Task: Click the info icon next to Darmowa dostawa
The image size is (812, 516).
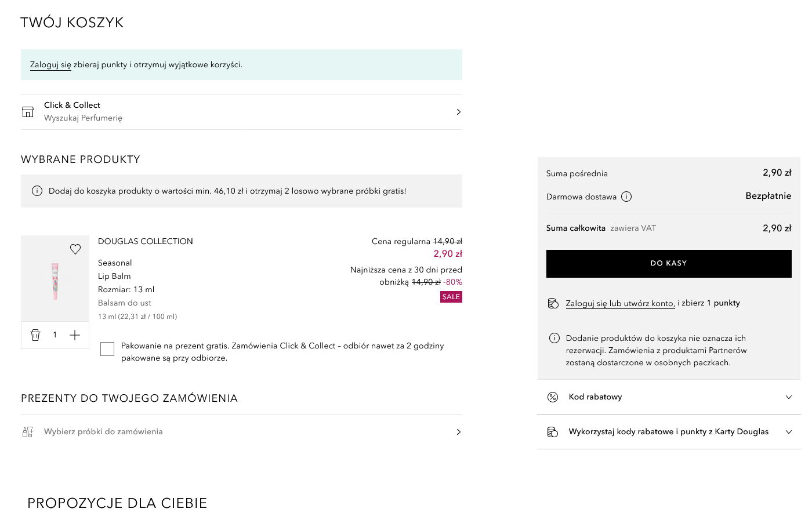Action: click(626, 197)
